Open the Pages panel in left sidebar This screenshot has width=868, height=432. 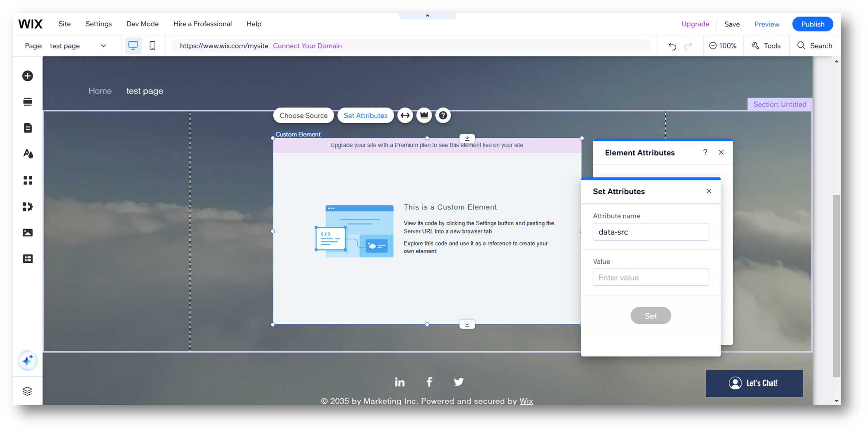[x=27, y=128]
